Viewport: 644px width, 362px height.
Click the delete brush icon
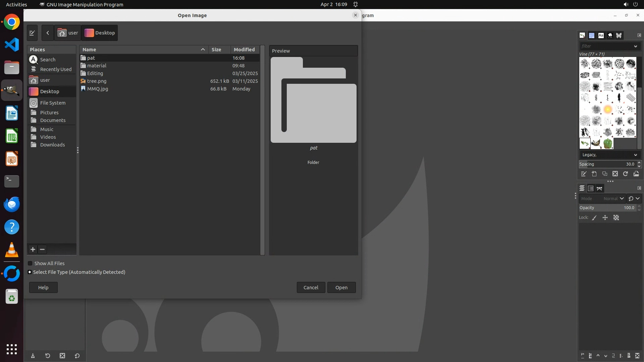coord(615,174)
